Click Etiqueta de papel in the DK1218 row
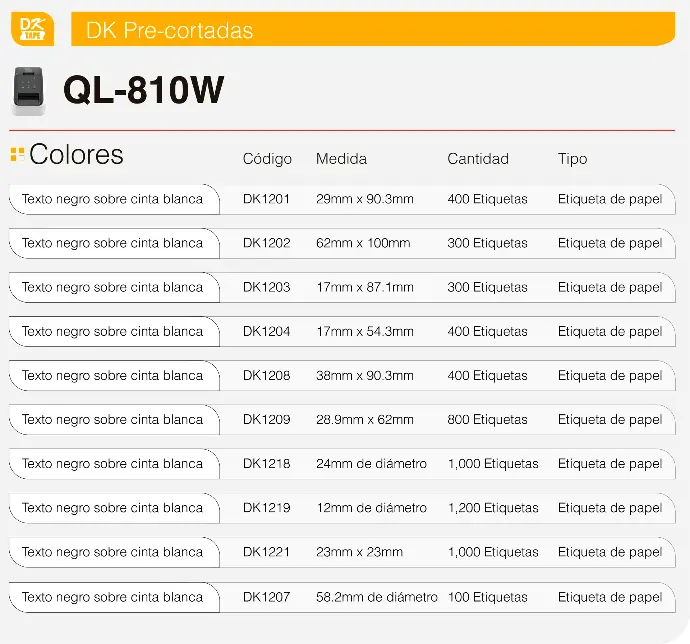The image size is (690, 644). click(610, 464)
